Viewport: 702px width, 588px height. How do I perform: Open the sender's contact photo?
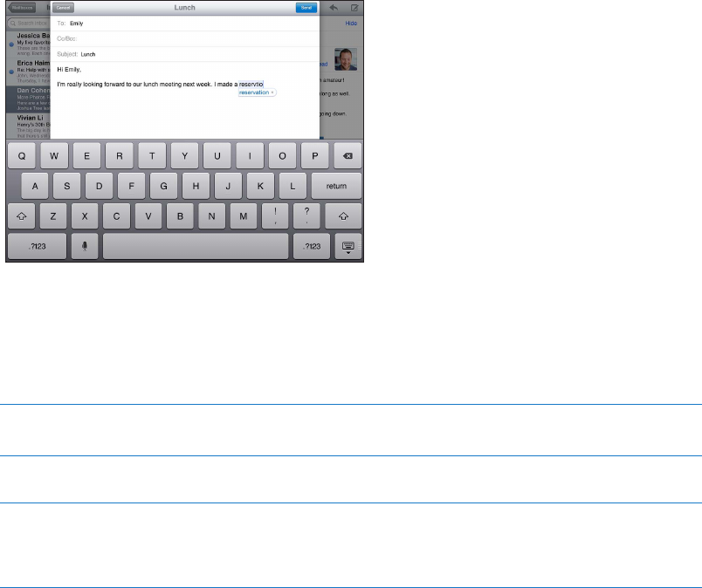click(x=346, y=59)
